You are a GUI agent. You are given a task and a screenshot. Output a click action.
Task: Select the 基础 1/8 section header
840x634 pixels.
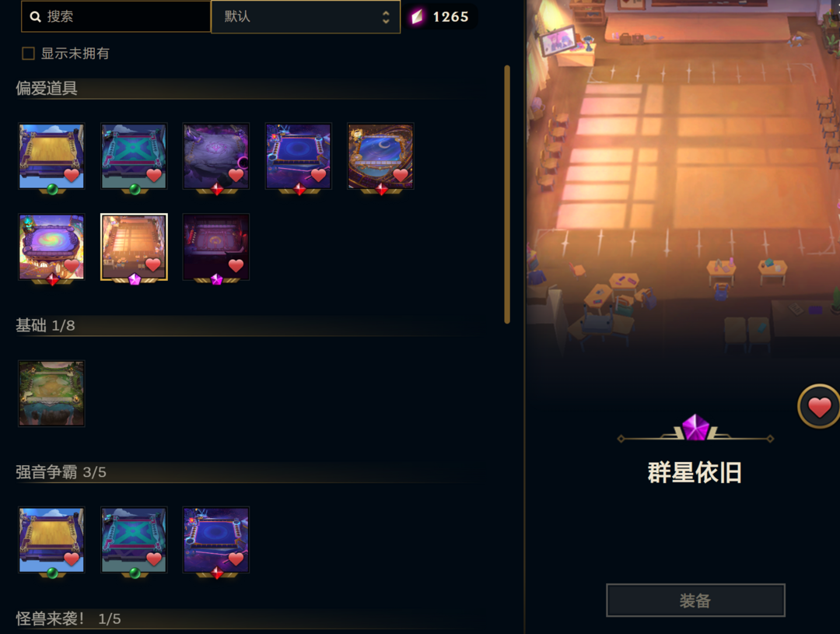point(45,325)
